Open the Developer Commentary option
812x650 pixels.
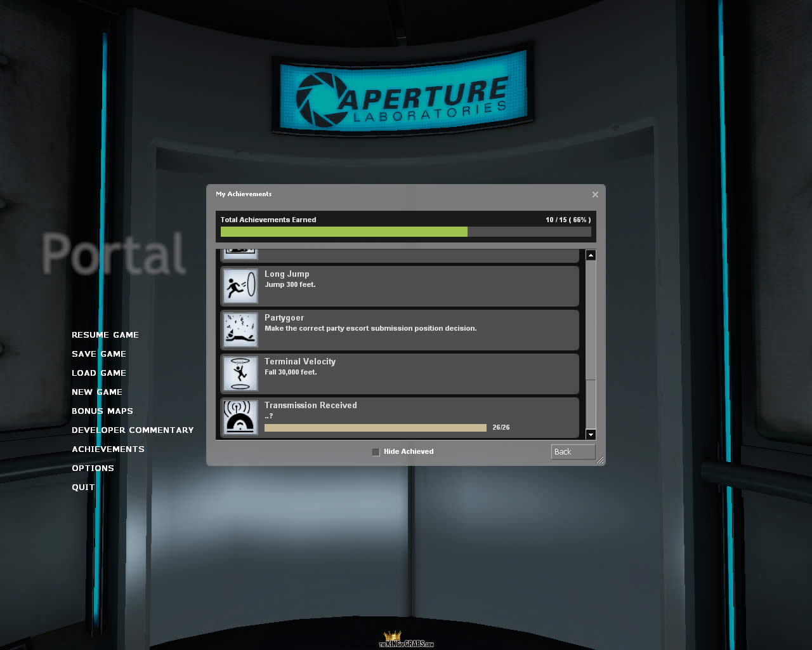(133, 430)
